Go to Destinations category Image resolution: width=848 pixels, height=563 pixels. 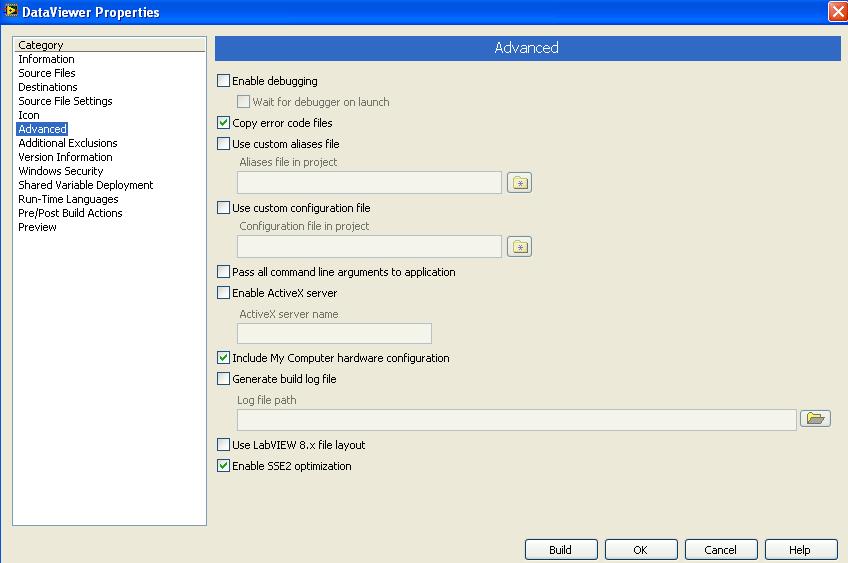(x=48, y=87)
